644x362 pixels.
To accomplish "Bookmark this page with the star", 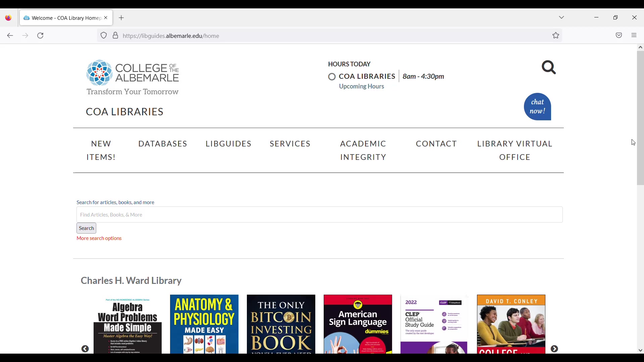I will point(556,36).
